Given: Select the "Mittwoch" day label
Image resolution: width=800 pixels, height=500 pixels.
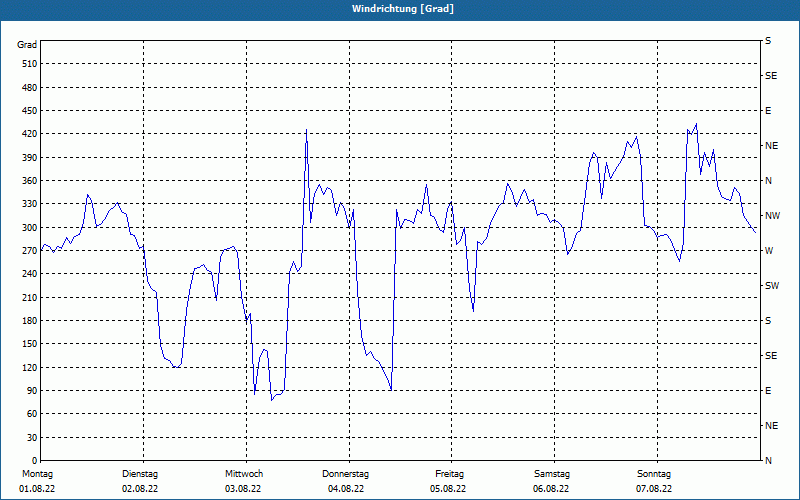Looking at the screenshot, I should pyautogui.click(x=244, y=474).
